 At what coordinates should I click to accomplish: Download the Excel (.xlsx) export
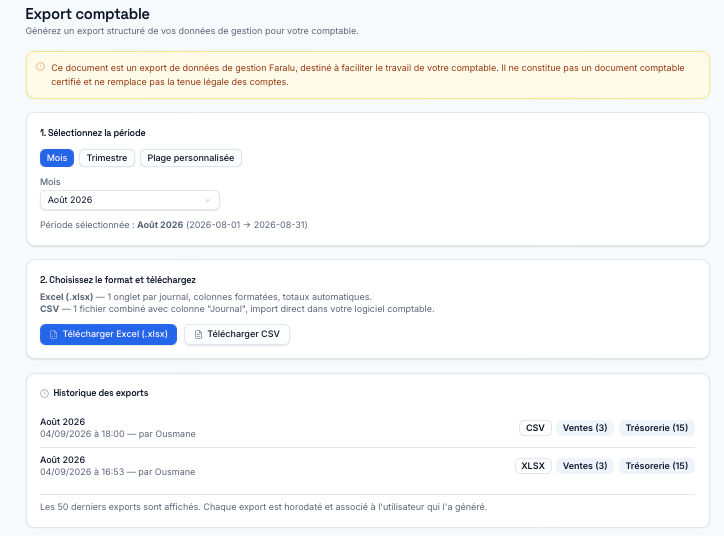(x=109, y=334)
